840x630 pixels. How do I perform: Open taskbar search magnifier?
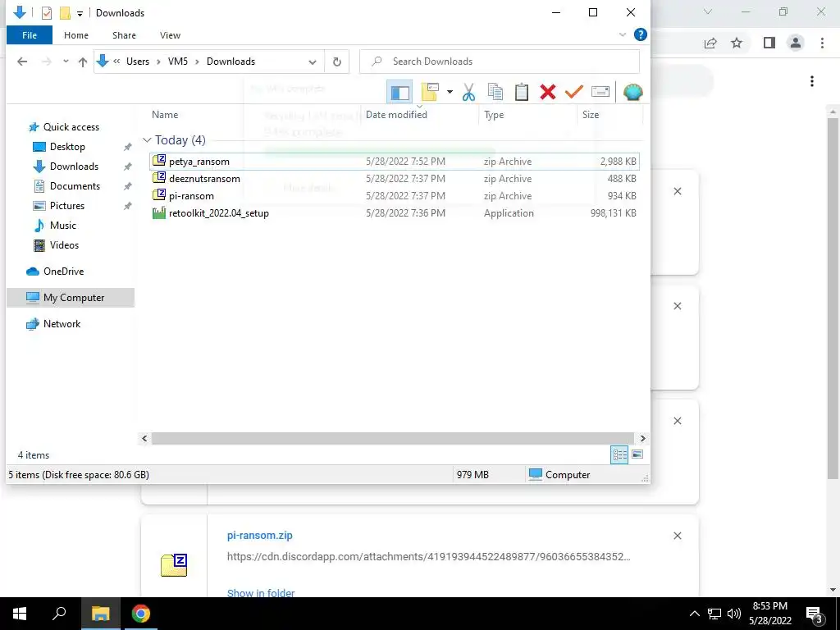59,614
